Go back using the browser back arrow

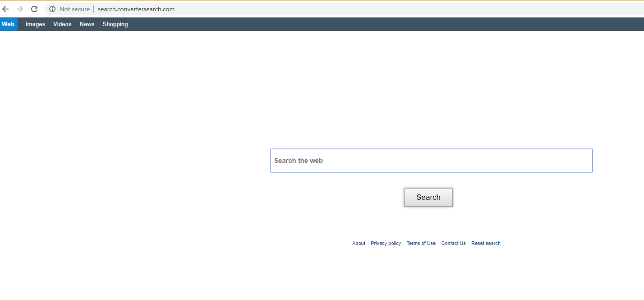click(5, 9)
